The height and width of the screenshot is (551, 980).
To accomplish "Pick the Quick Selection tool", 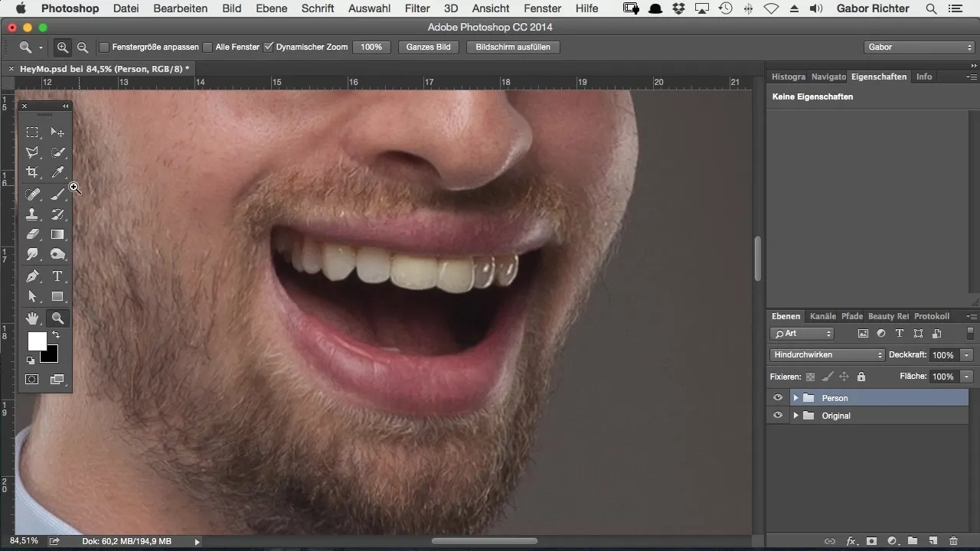I will point(57,153).
